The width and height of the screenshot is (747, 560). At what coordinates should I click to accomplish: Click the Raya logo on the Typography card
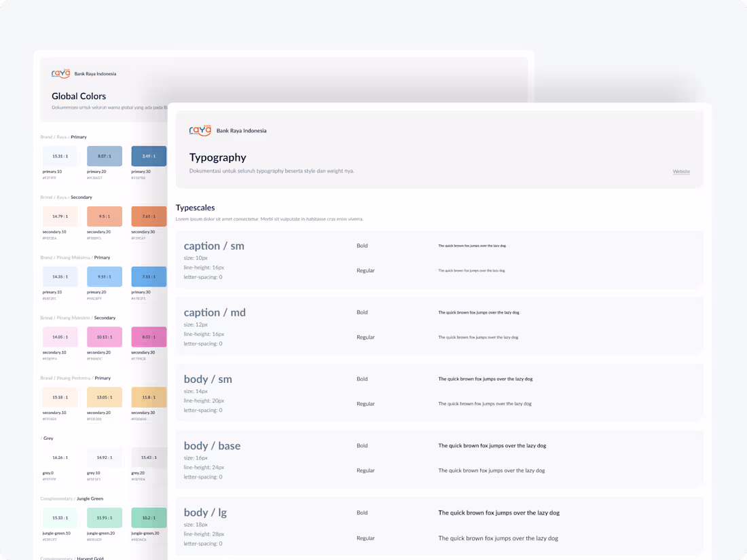200,130
